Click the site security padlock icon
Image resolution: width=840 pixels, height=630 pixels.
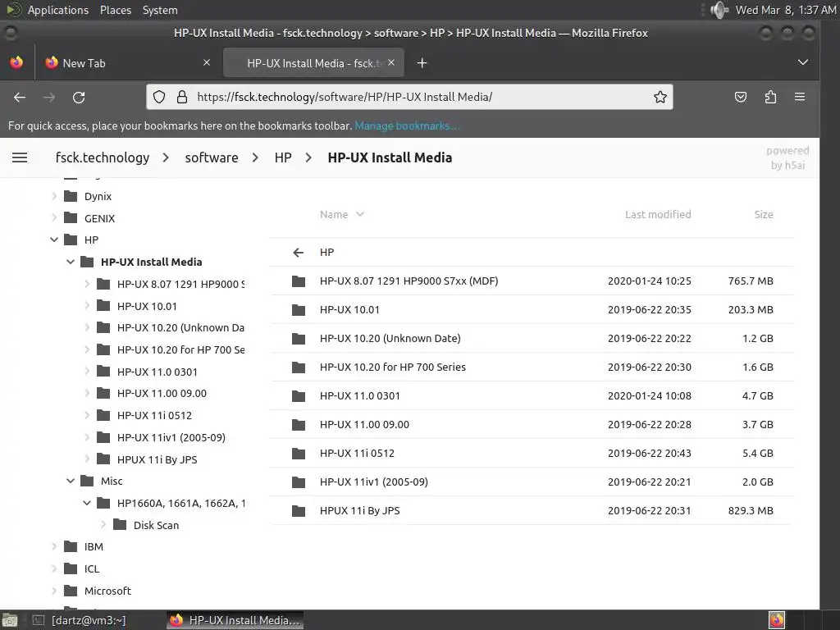(x=182, y=97)
